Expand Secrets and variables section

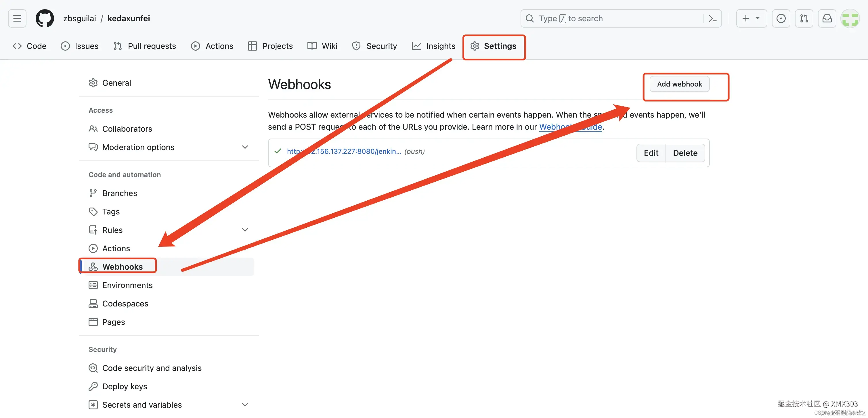click(245, 404)
